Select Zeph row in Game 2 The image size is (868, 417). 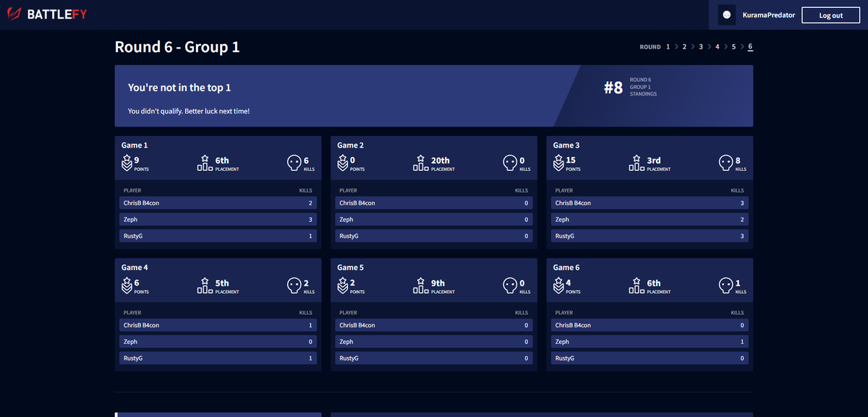433,219
